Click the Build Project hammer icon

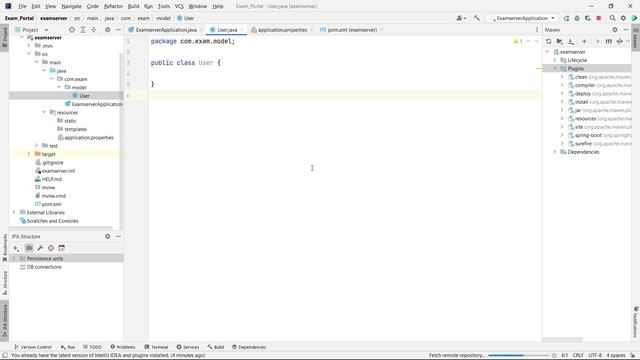pyautogui.click(x=476, y=18)
